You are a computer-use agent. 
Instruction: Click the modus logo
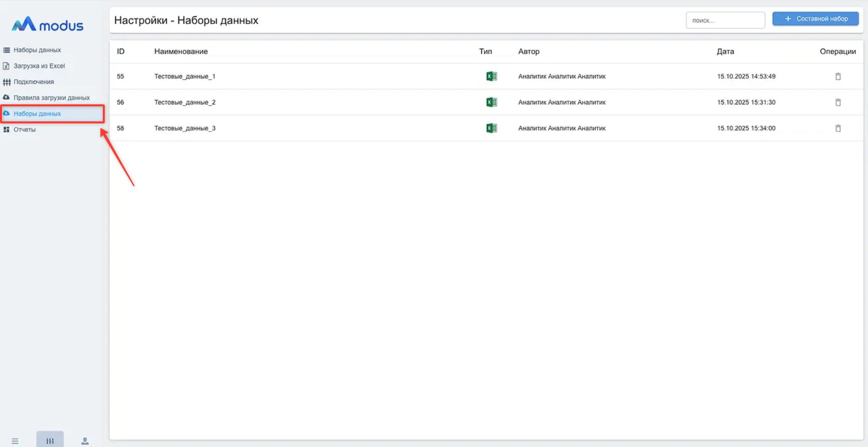coord(48,25)
